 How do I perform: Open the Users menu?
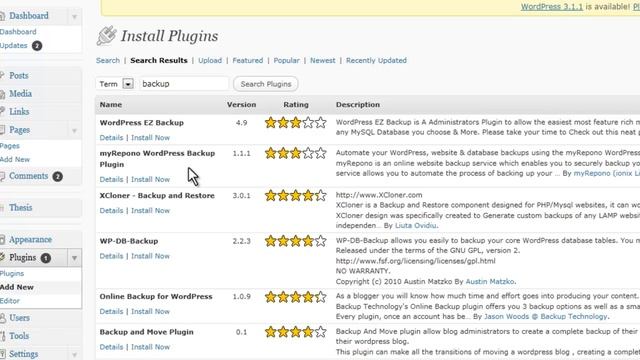[20, 318]
